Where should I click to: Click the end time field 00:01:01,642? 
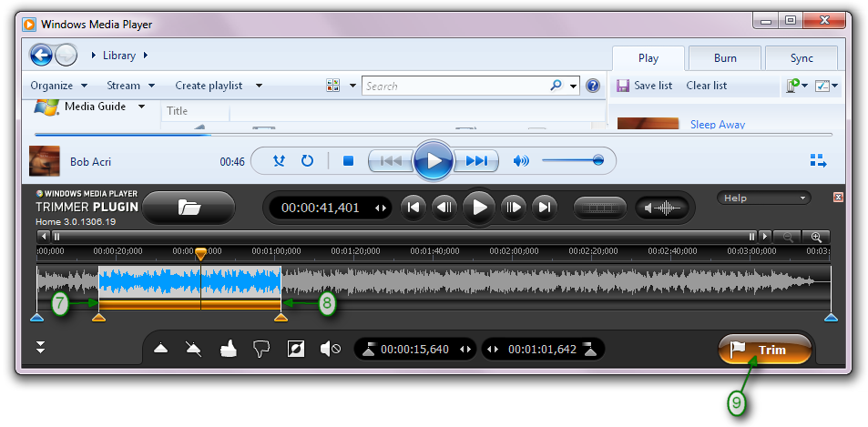[543, 350]
